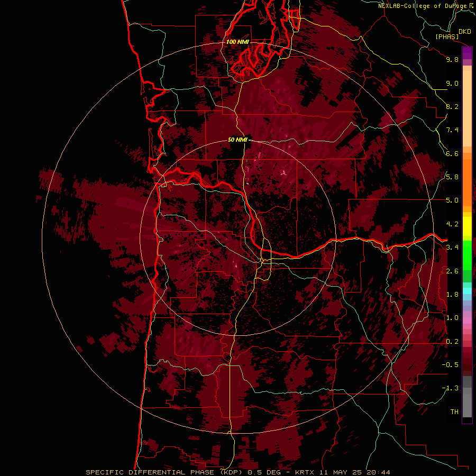Select the 9.0 value on the legend
The height and width of the screenshot is (476, 476).
(x=452, y=83)
